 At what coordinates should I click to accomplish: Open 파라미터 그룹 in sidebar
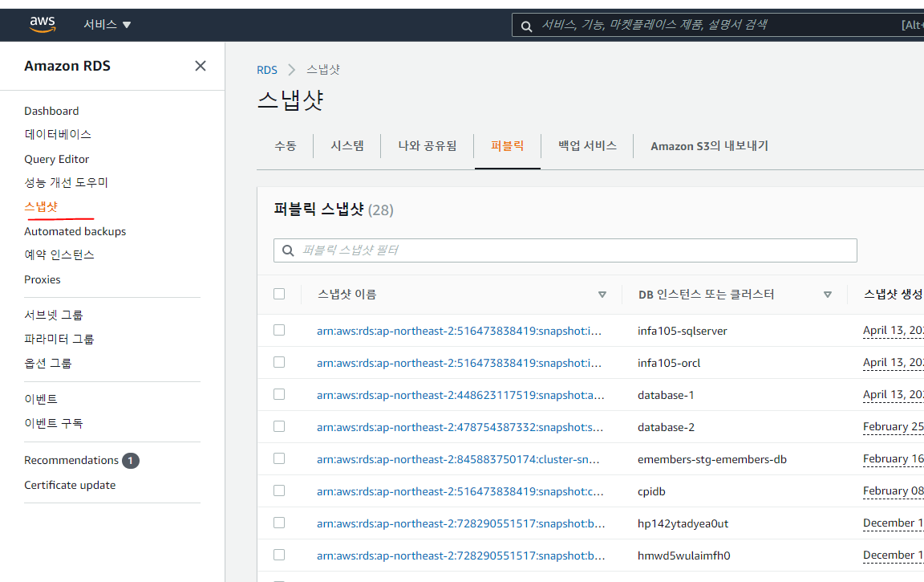click(59, 339)
